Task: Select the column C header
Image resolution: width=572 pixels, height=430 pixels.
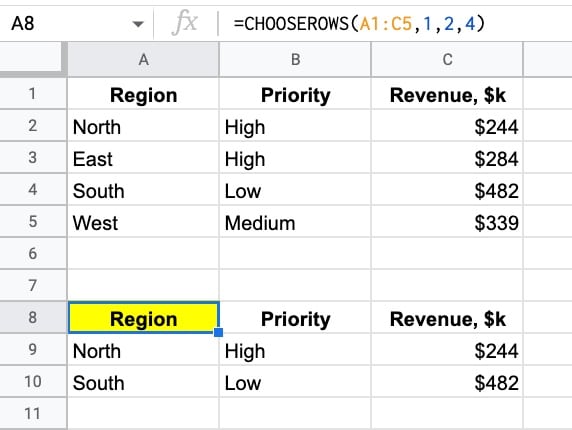Action: [x=447, y=59]
